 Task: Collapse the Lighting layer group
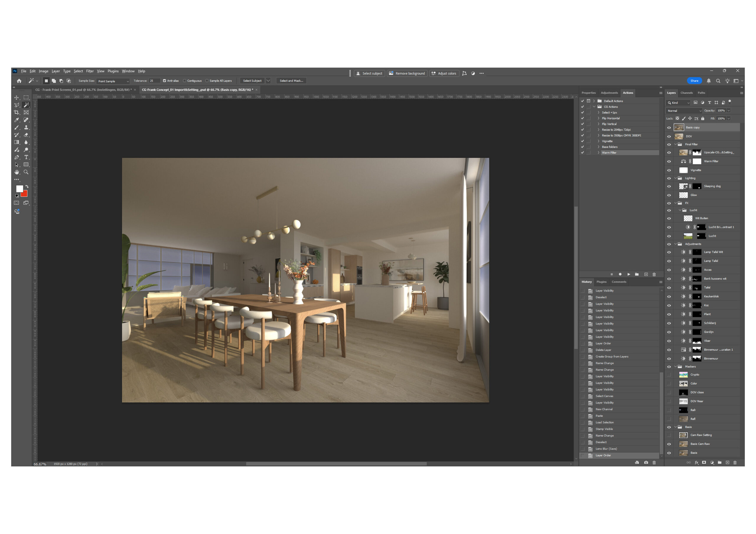click(675, 178)
